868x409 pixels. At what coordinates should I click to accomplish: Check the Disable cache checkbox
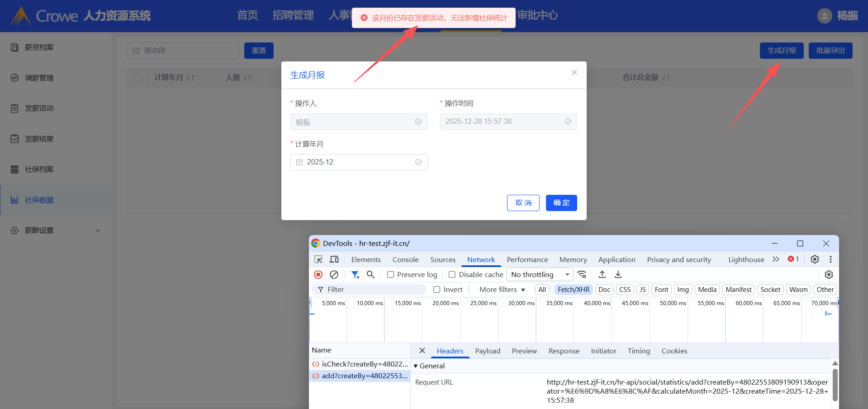452,275
